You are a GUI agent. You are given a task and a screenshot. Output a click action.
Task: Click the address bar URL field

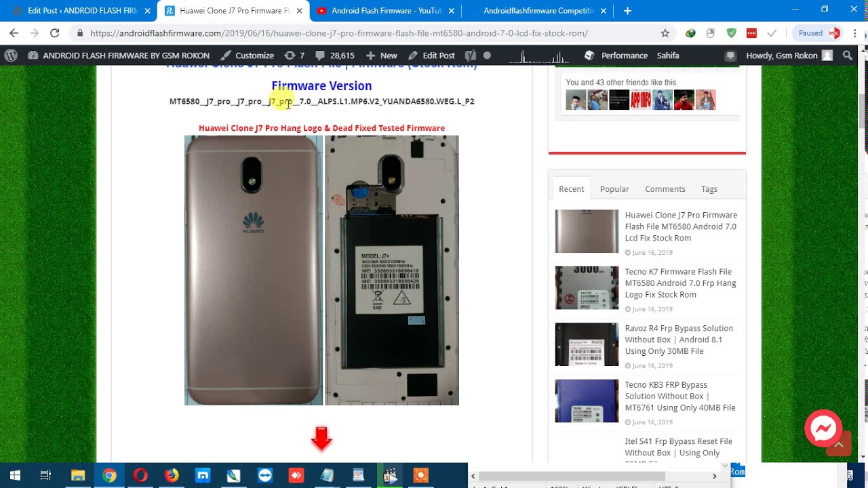[366, 33]
